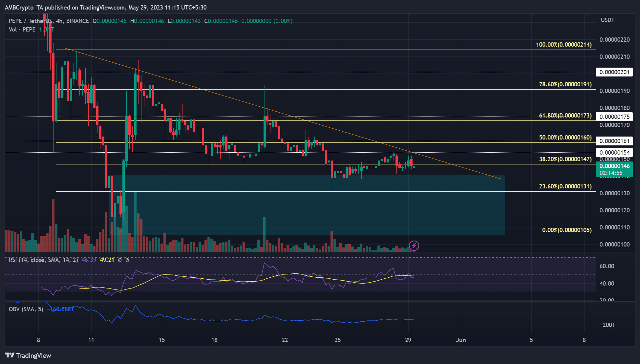Click the 0.00000100 price scale value

coord(614,245)
